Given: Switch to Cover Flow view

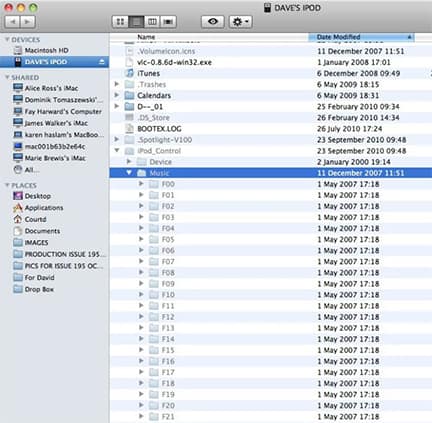Looking at the screenshot, I should pyautogui.click(x=168, y=22).
